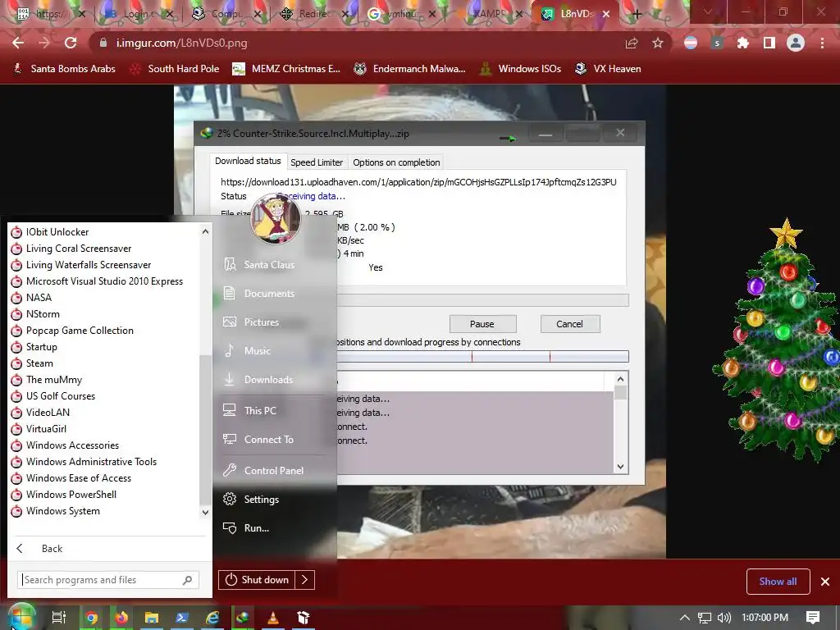Open MEMZ Christmas E... bookmark
Screen dimensions: 840x630
click(286, 69)
